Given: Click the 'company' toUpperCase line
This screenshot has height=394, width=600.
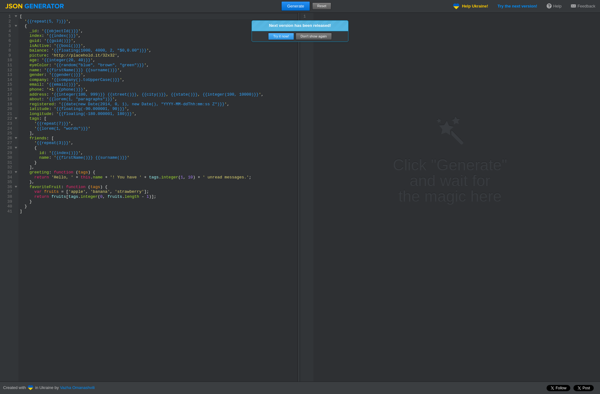Looking at the screenshot, I should [77, 80].
